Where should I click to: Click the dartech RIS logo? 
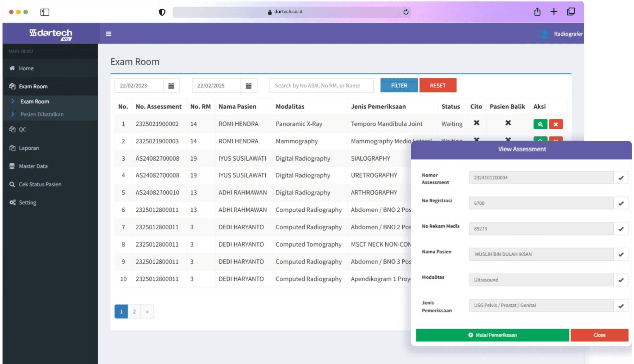coord(51,34)
